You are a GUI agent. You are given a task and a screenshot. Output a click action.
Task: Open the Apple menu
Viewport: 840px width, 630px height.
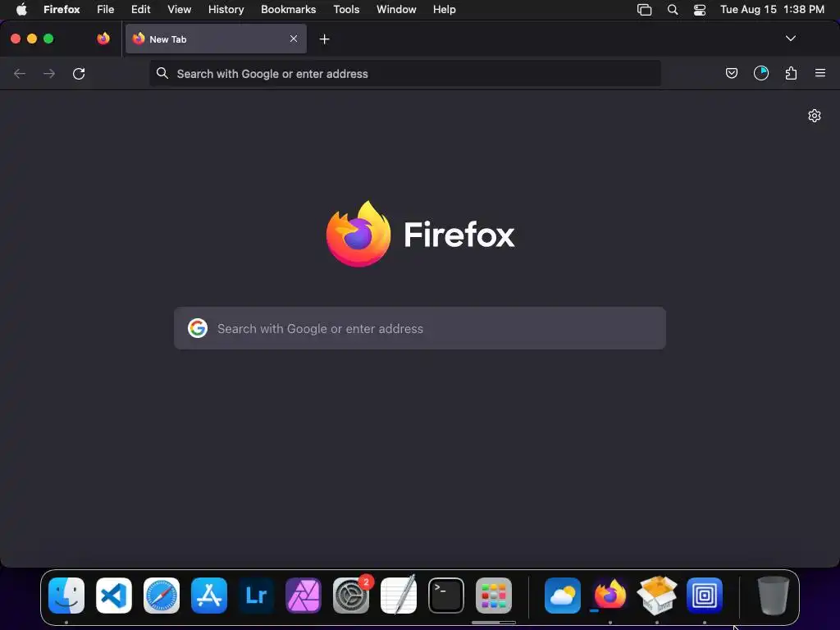(21, 10)
